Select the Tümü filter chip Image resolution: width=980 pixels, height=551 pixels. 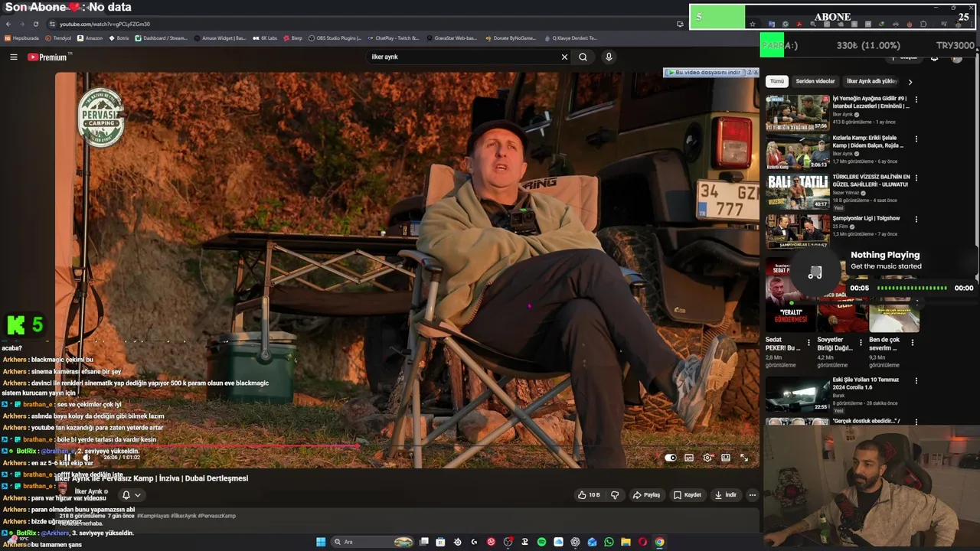click(777, 81)
